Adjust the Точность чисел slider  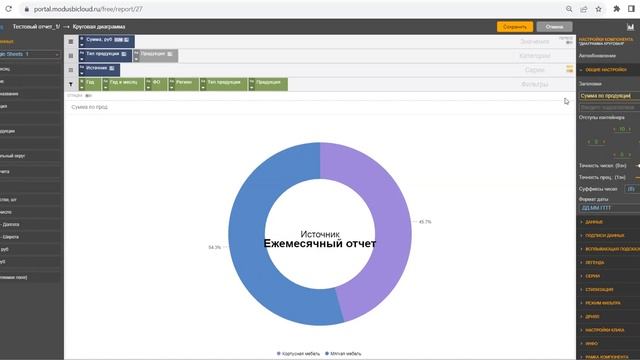[x=638, y=166]
